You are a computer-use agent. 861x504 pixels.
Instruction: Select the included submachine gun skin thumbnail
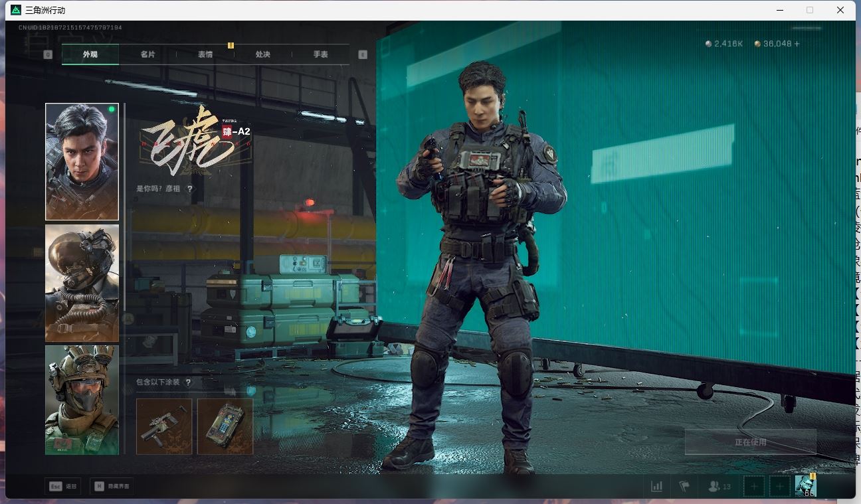pyautogui.click(x=164, y=426)
